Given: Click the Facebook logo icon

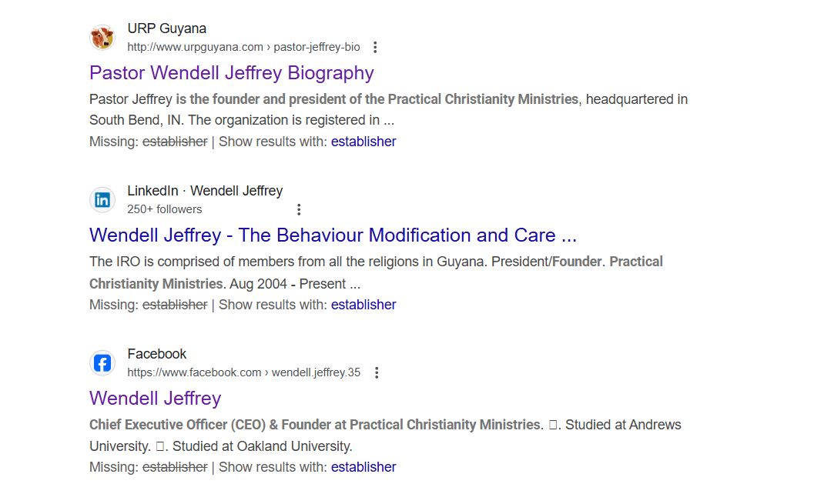Looking at the screenshot, I should click(102, 363).
